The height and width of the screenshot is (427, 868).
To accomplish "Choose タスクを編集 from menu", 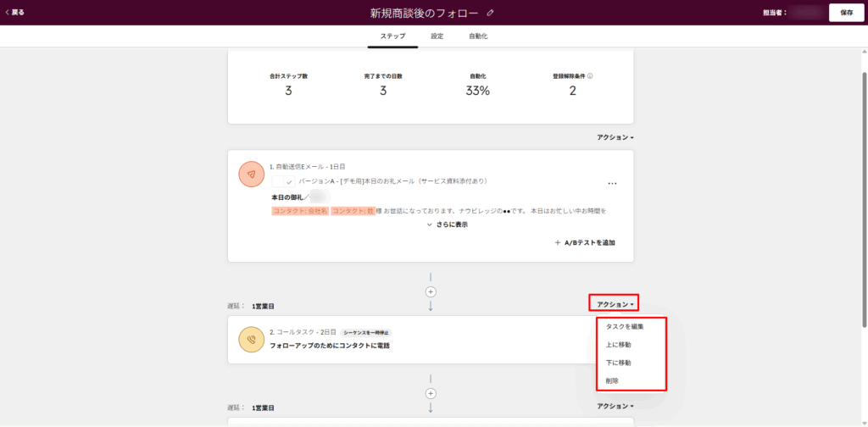I will 625,327.
